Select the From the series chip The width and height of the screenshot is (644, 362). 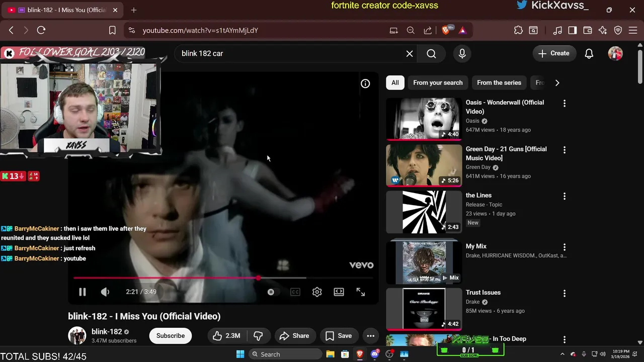point(499,82)
